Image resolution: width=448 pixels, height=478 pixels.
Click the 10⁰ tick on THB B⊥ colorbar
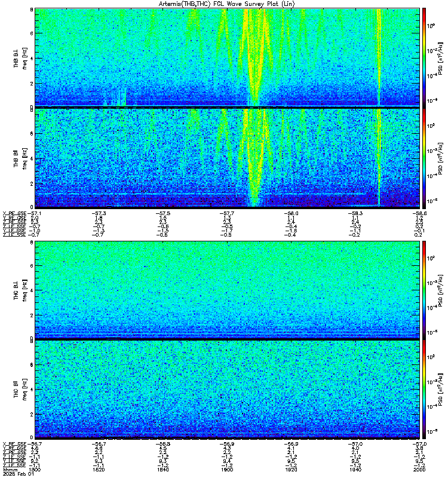(x=431, y=26)
